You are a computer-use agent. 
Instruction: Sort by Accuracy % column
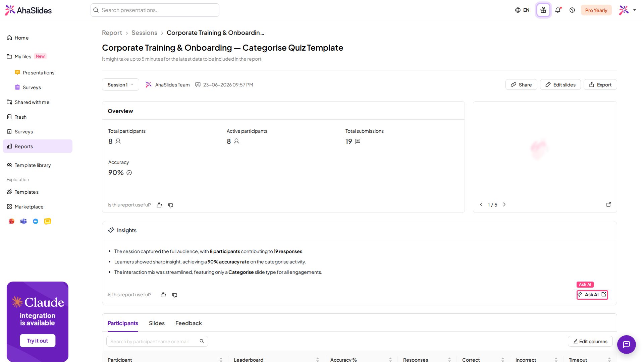pyautogui.click(x=390, y=360)
